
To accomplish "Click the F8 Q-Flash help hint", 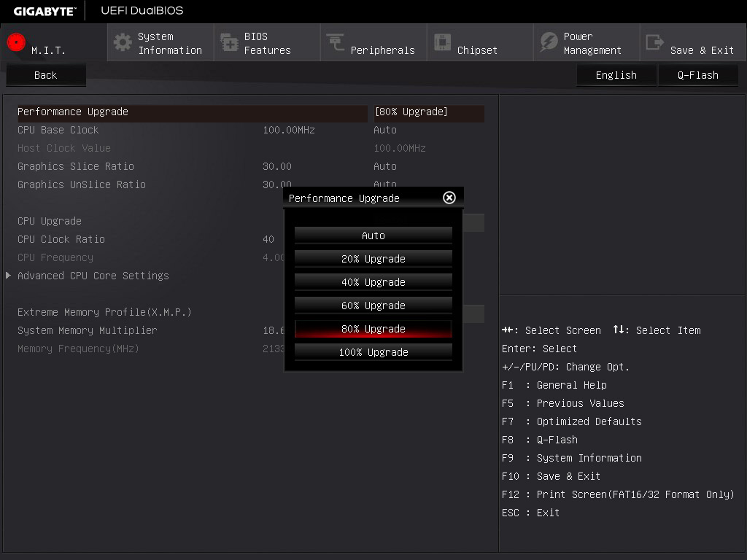I will click(x=539, y=440).
